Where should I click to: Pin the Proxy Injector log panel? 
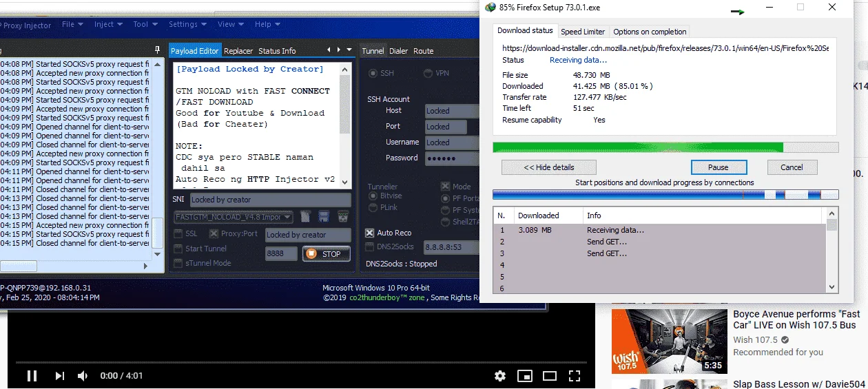[158, 50]
